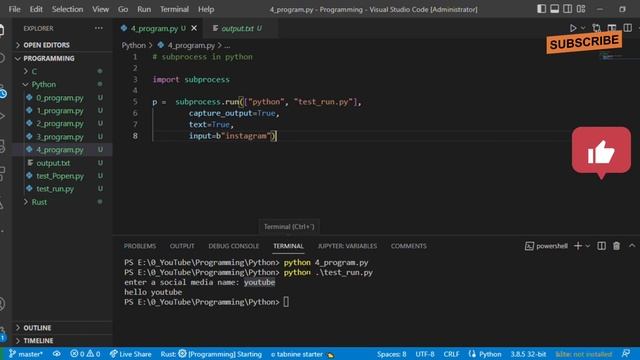The width and height of the screenshot is (640, 360).
Task: Close the 4_program.py editor tab
Action: tap(194, 28)
